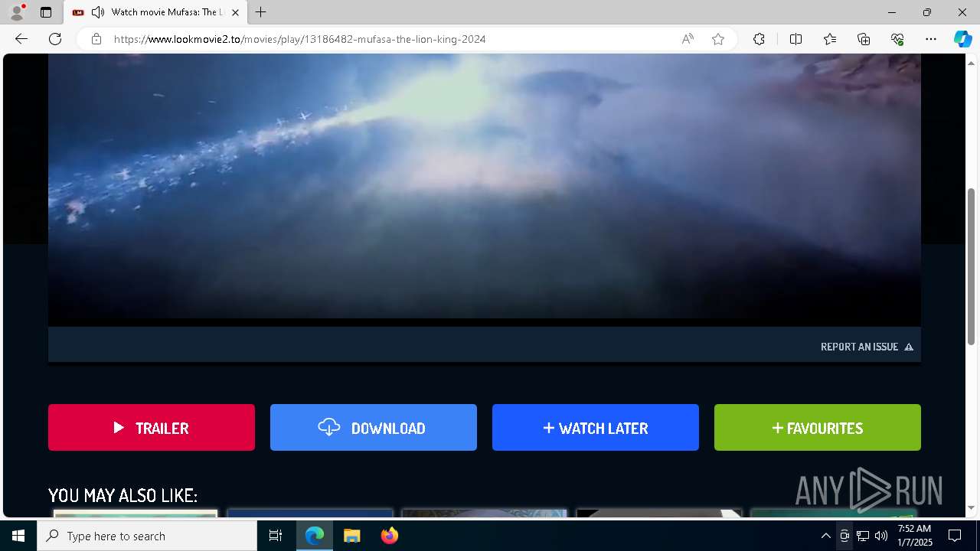980x551 pixels.
Task: Add page to favorites star icon
Action: (x=718, y=39)
